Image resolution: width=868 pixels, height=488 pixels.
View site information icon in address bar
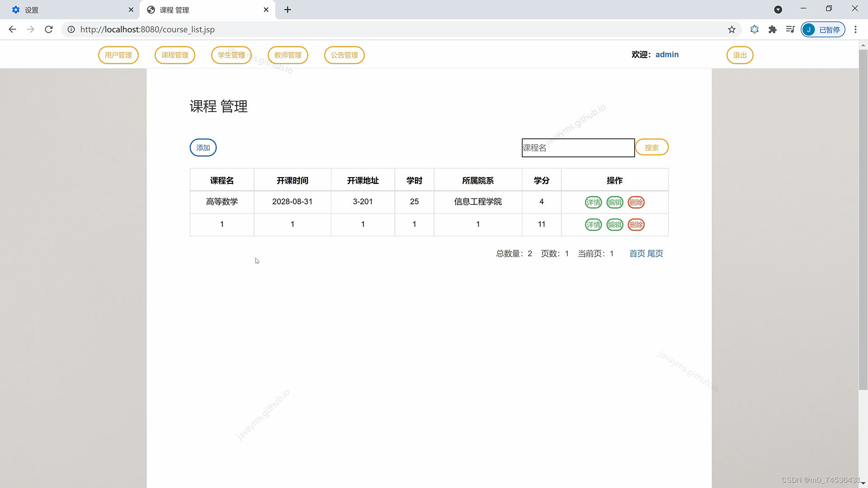71,29
